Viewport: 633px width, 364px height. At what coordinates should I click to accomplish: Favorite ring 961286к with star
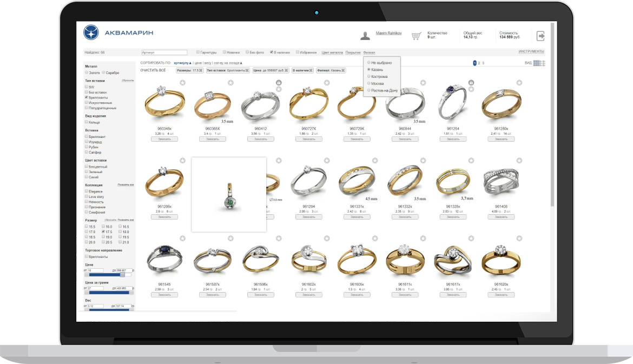(x=182, y=161)
